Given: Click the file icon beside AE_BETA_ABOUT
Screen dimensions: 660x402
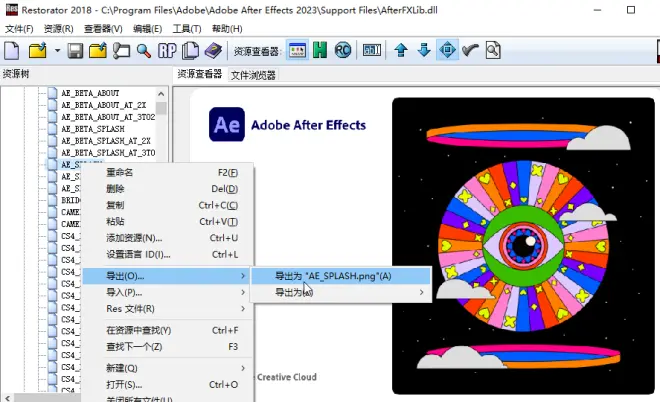Looking at the screenshot, I should (x=52, y=93).
